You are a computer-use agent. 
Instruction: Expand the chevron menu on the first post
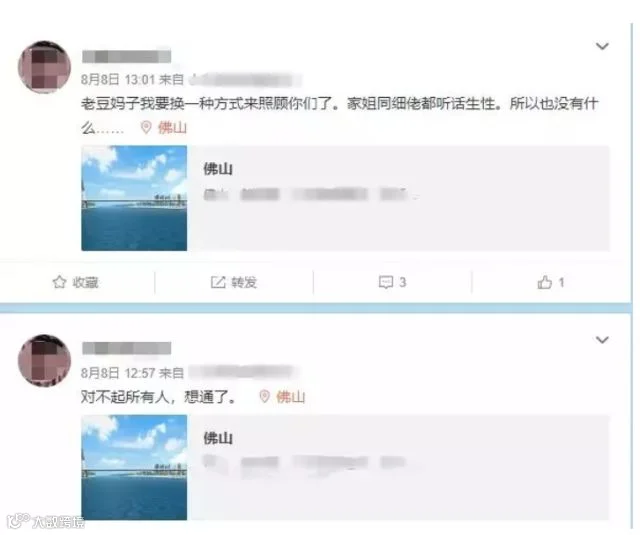coord(602,46)
